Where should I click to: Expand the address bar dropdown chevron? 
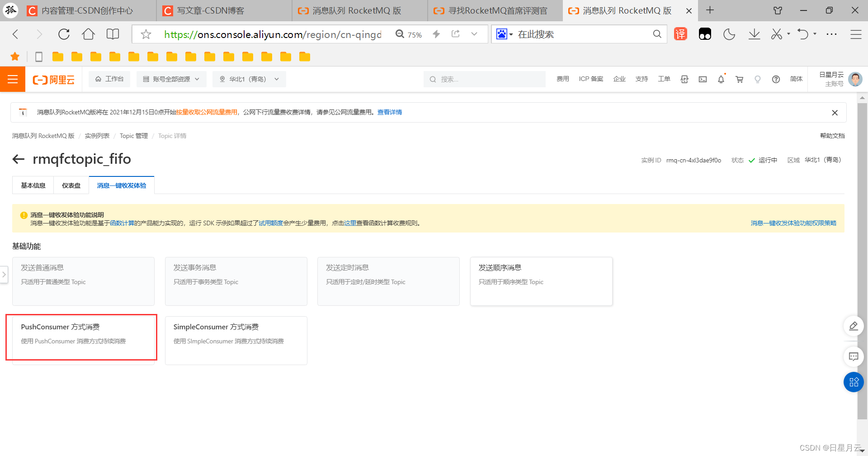(474, 34)
